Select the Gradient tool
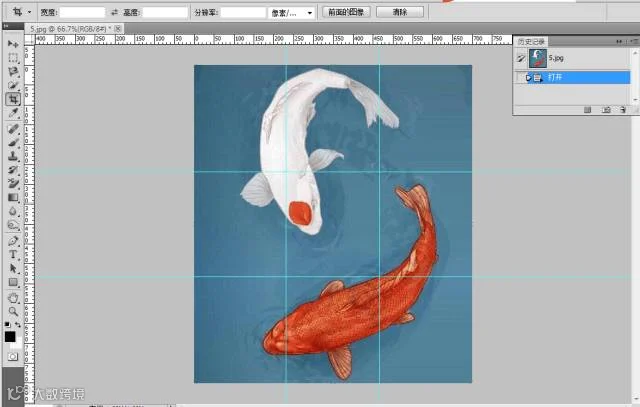The width and height of the screenshot is (640, 407). tap(13, 198)
